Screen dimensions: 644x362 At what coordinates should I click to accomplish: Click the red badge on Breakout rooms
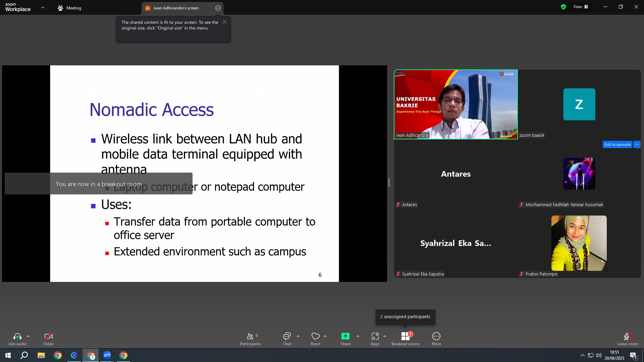[411, 334]
